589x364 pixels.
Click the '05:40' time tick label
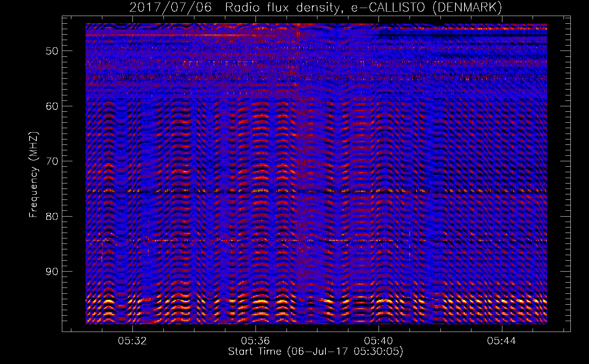click(x=379, y=341)
